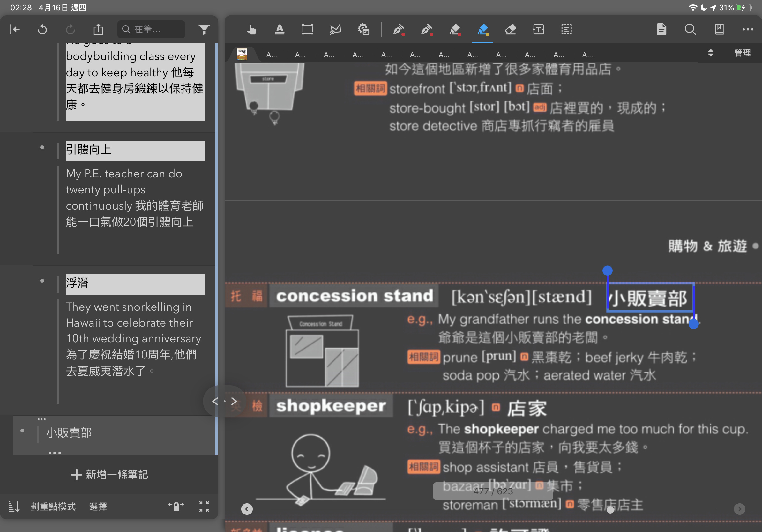
Task: Open the more options ellipsis menu
Action: tap(747, 30)
